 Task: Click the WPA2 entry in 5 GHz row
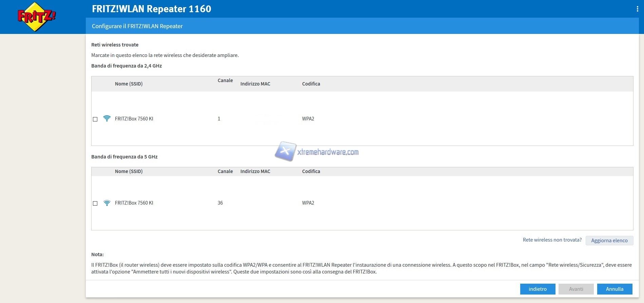click(308, 203)
